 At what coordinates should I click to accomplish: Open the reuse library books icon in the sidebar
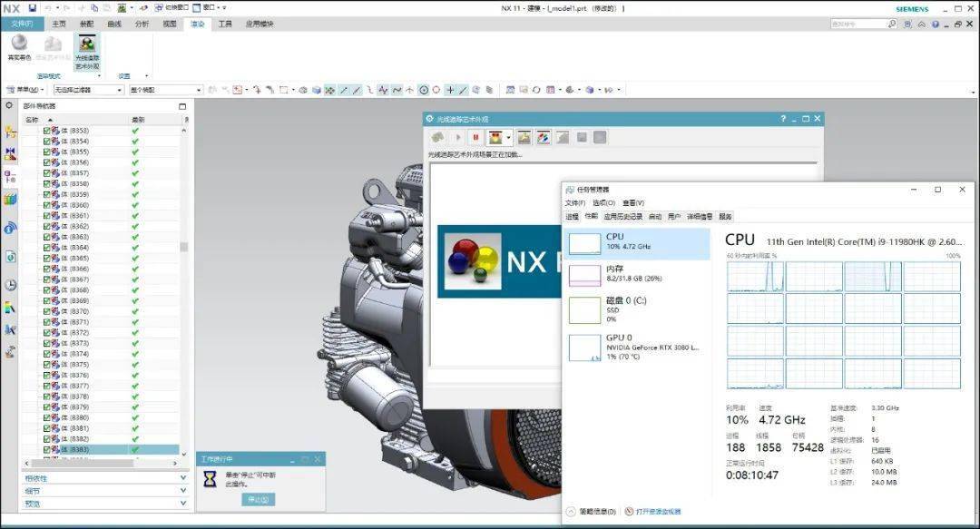[10, 200]
